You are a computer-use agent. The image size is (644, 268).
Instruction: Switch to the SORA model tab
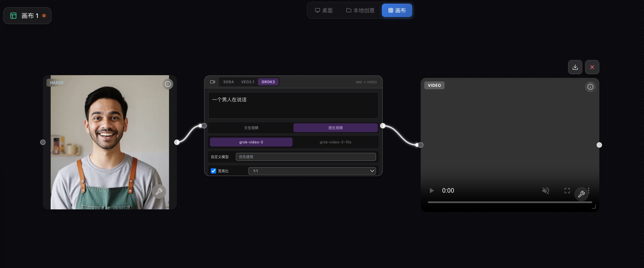click(228, 82)
